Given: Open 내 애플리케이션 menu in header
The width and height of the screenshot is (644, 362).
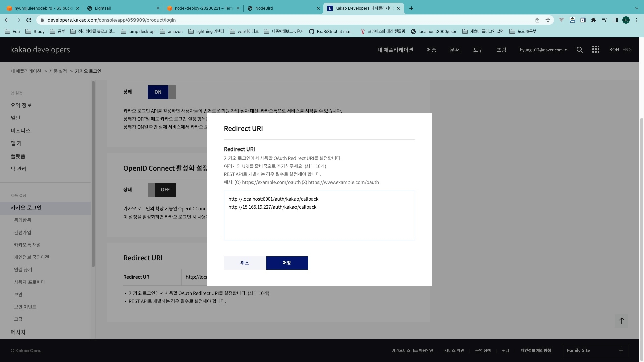Looking at the screenshot, I should pos(395,50).
